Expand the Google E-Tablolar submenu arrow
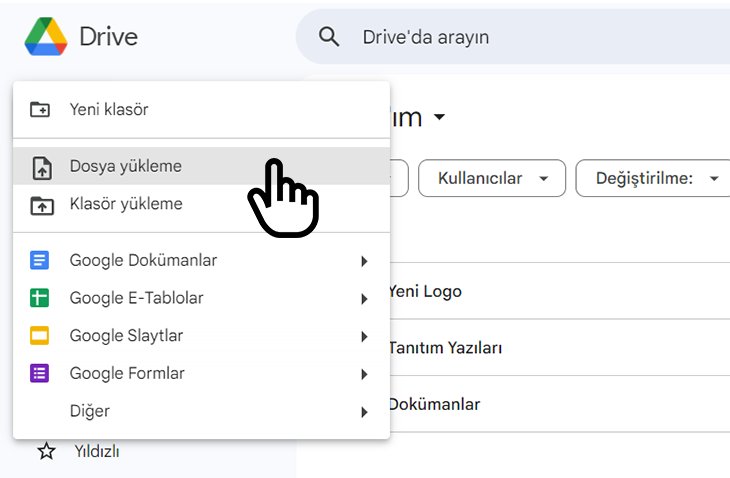 [364, 299]
